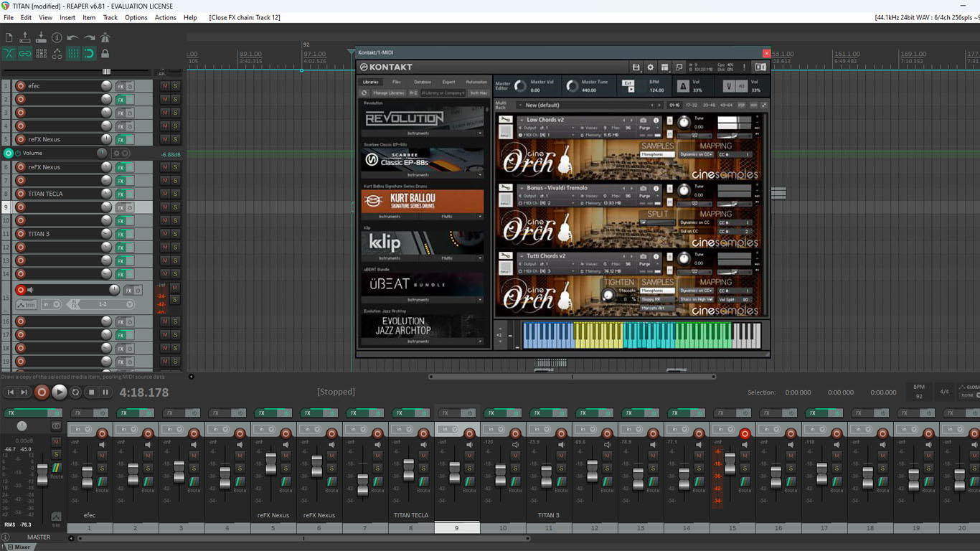Open Monophonic samples dropdown in Tutti Chords
The image size is (980, 551).
tap(657, 291)
